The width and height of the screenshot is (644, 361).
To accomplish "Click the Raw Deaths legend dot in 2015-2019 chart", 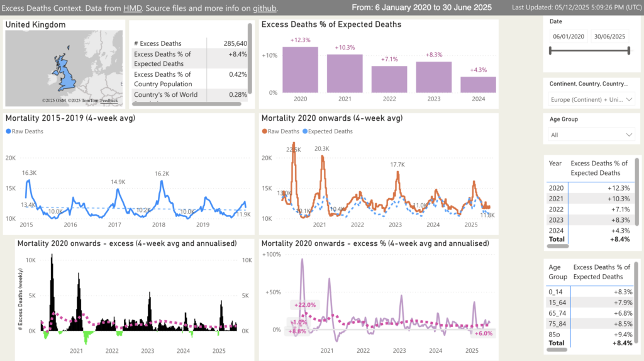I will (9, 131).
